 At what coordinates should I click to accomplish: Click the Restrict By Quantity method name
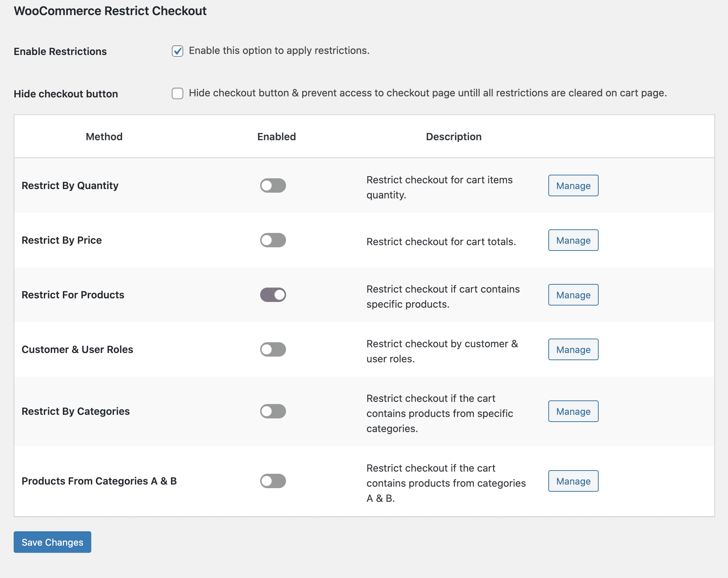tap(70, 185)
